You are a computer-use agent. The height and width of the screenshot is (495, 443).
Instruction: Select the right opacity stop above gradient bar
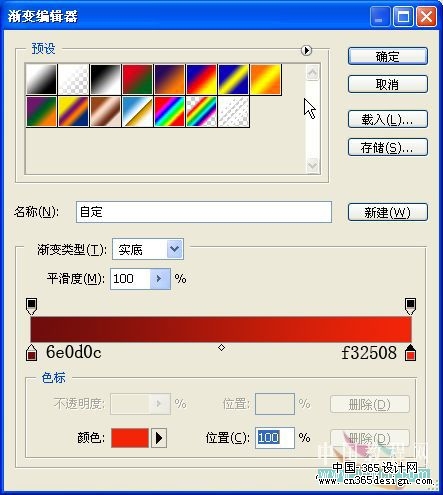[410, 306]
